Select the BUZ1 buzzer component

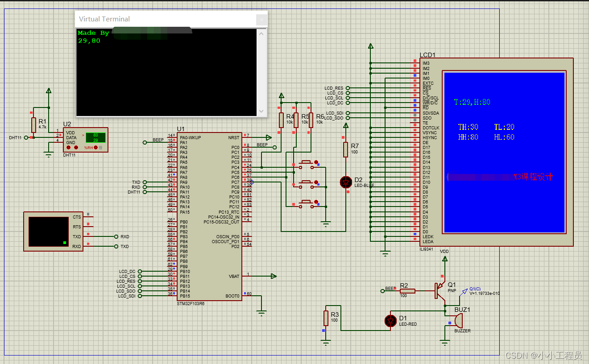click(x=456, y=321)
